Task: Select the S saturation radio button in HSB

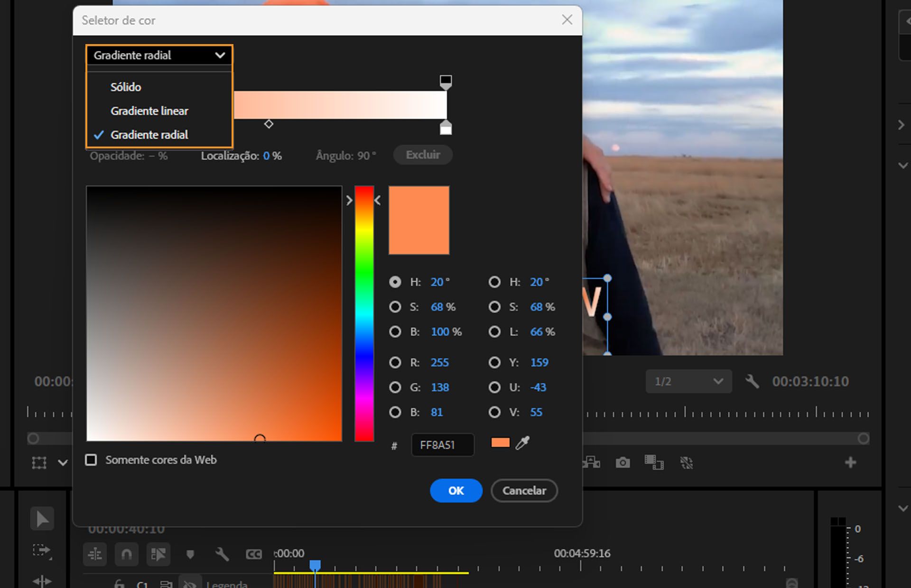Action: point(395,307)
